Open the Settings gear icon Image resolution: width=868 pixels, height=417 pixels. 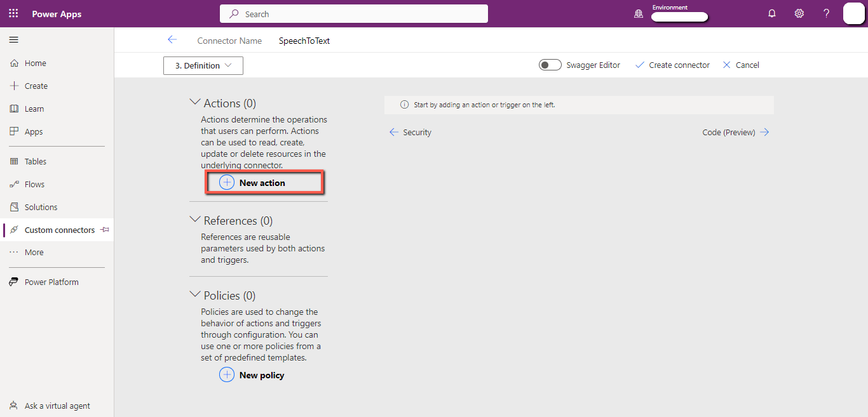tap(799, 13)
